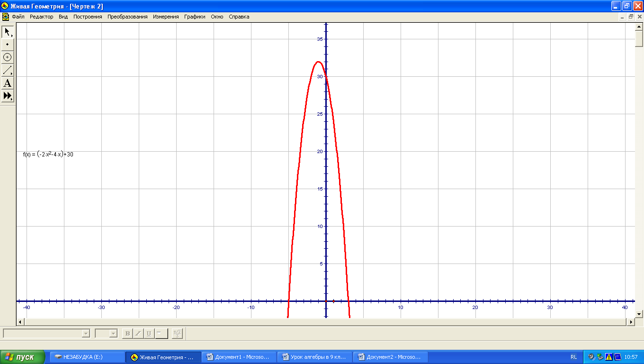This screenshot has width=644, height=364.
Task: Open the Окно menu
Action: coord(217,17)
